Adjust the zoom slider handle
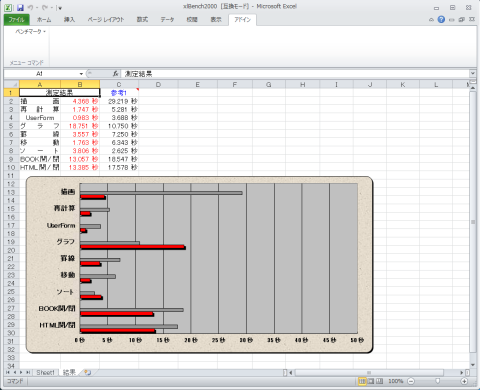 click(438, 381)
